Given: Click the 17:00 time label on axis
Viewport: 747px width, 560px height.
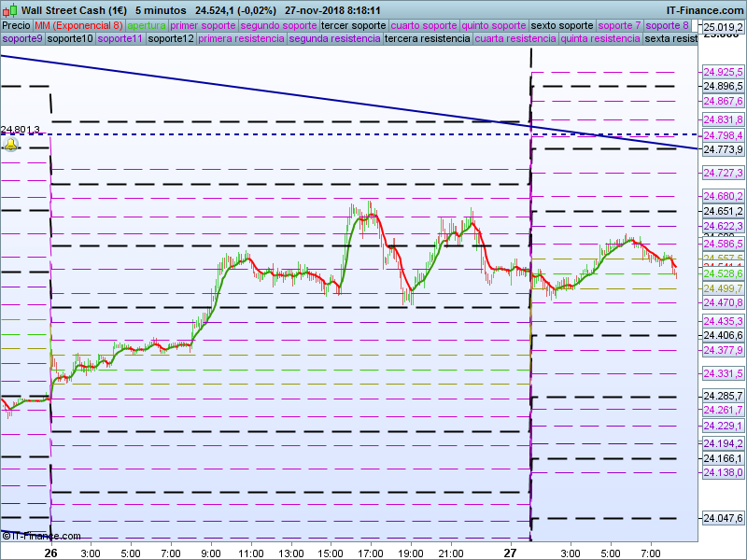Looking at the screenshot, I should [372, 553].
